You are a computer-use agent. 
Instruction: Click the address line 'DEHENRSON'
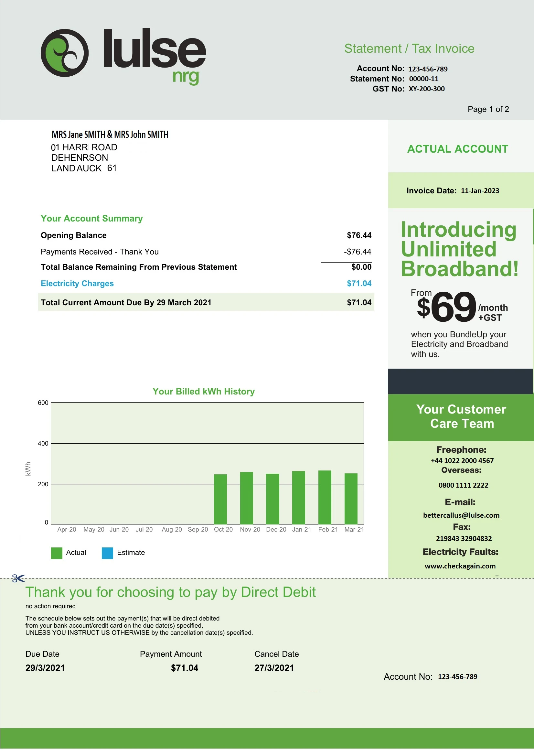coord(80,157)
